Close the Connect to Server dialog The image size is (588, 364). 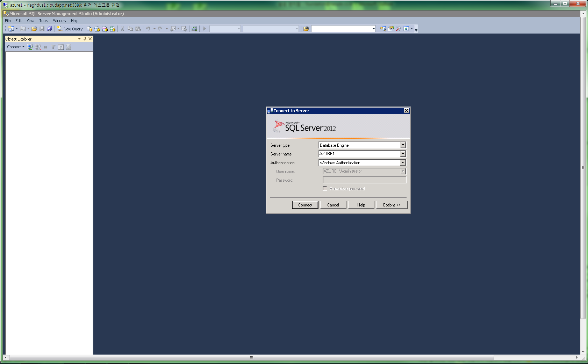click(406, 111)
